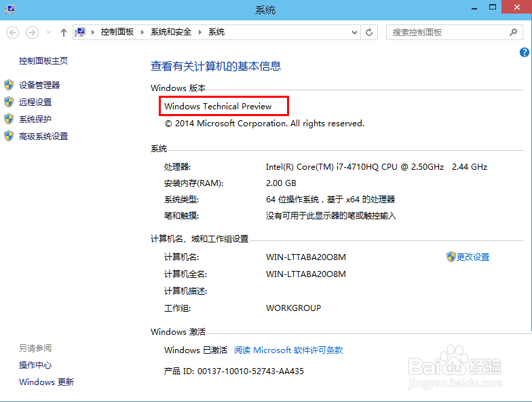Maximize the 系统 window
The height and width of the screenshot is (402, 532).
click(493, 7)
